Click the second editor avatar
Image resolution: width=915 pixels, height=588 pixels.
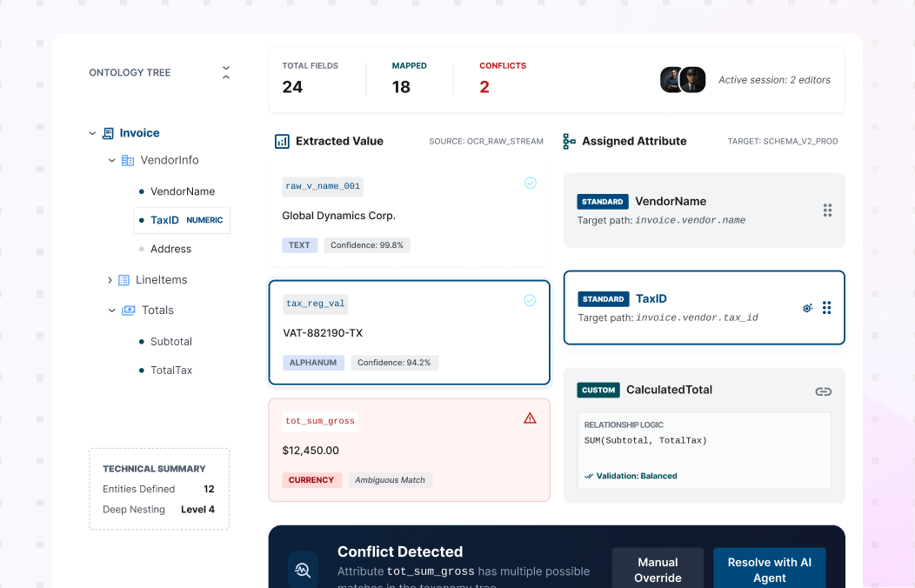point(694,80)
